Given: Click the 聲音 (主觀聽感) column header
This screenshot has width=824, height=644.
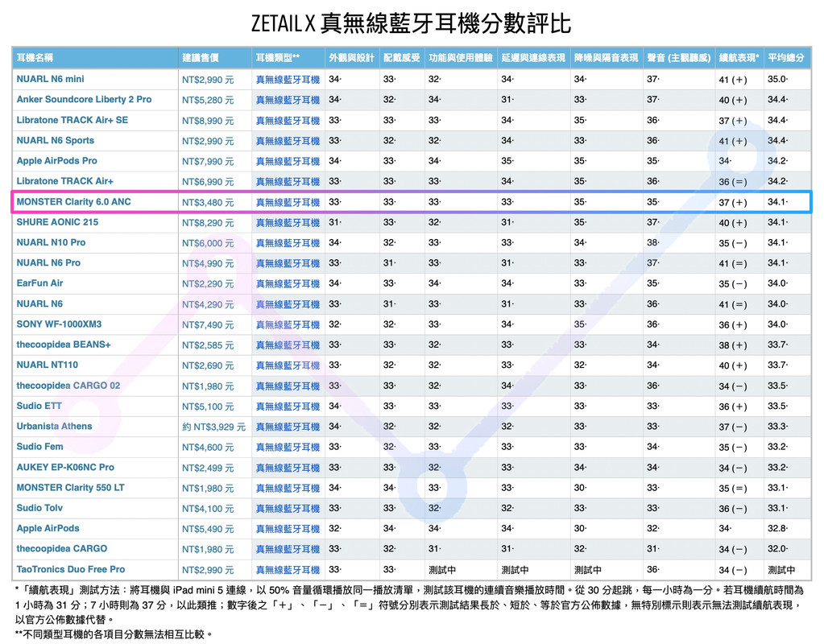Looking at the screenshot, I should point(678,58).
